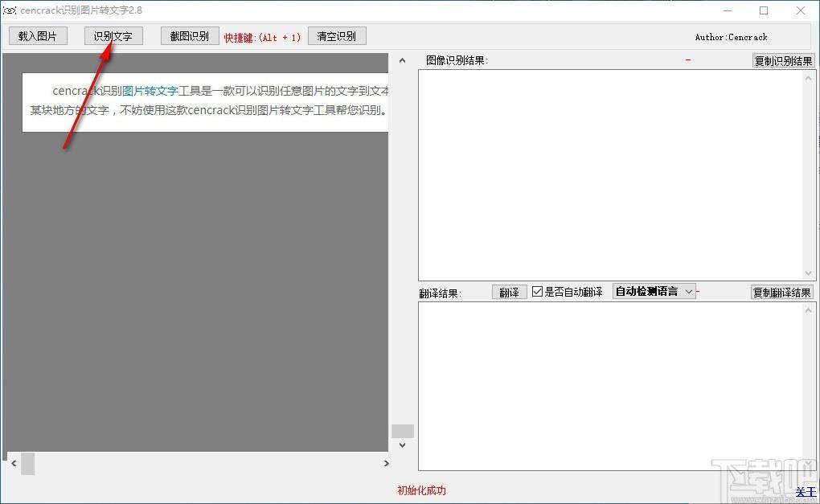The image size is (820, 504).
Task: Click the 图像识别结果 label
Action: (x=457, y=60)
